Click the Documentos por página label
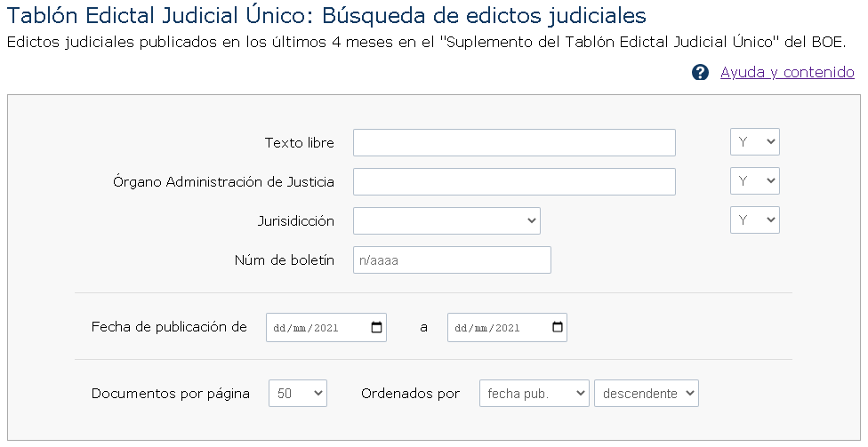 point(171,394)
